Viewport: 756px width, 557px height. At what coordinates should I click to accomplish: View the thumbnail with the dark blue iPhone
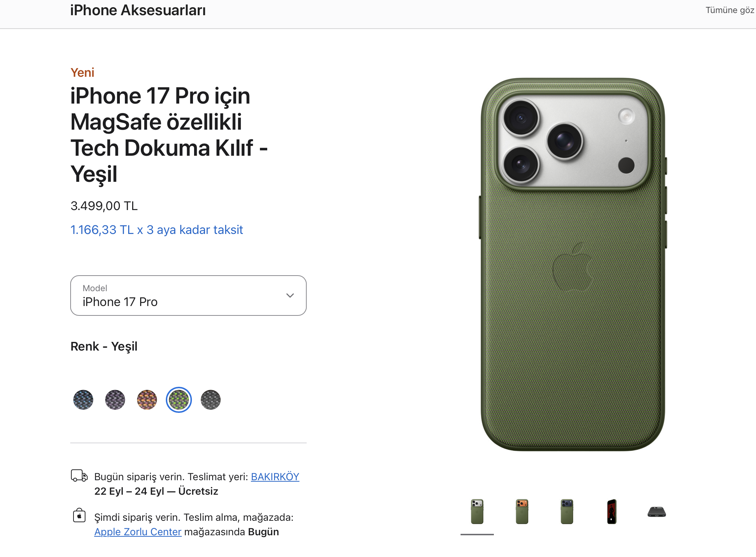[x=567, y=512]
